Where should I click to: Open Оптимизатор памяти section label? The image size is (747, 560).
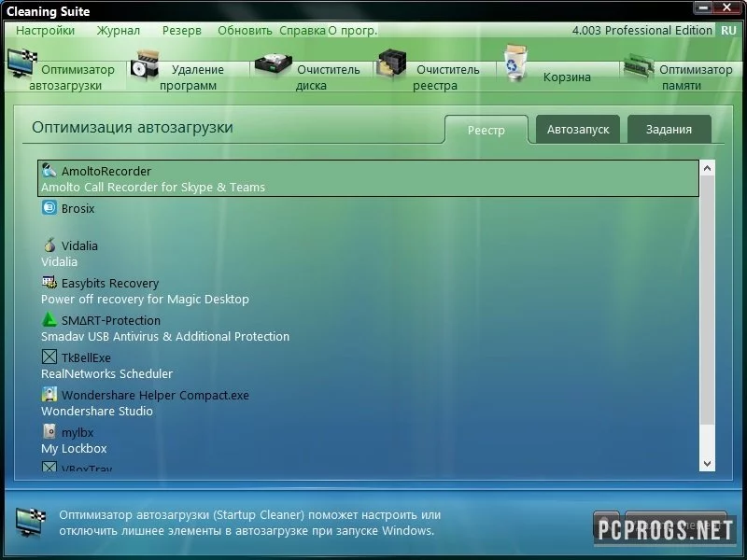click(696, 77)
